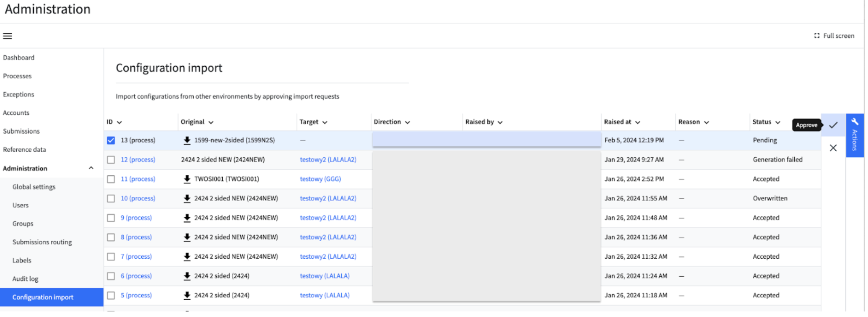Collapse the Administration sidebar section
The image size is (868, 317).
91,168
